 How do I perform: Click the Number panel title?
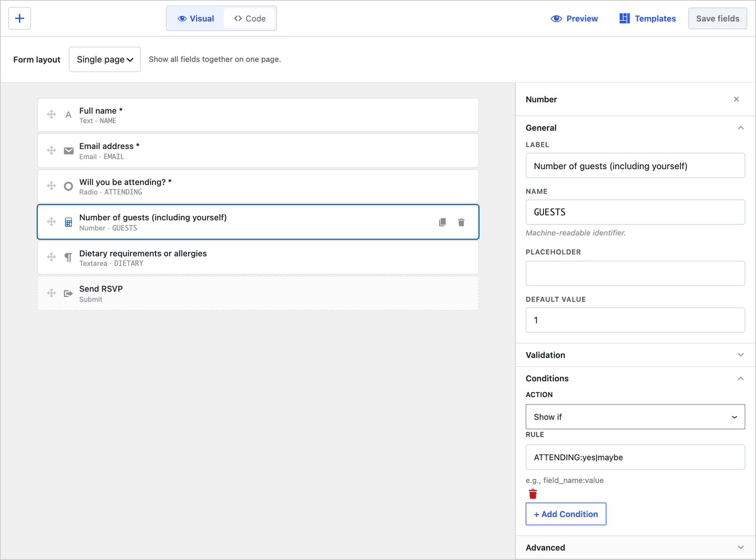(x=541, y=99)
